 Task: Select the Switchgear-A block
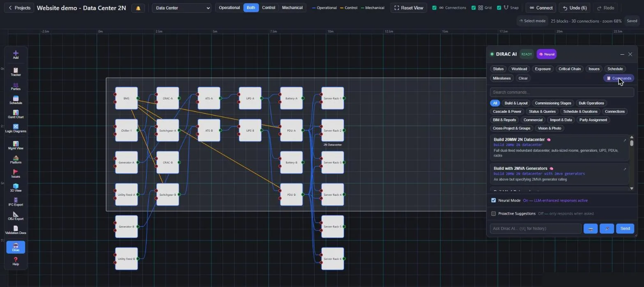pos(168,130)
